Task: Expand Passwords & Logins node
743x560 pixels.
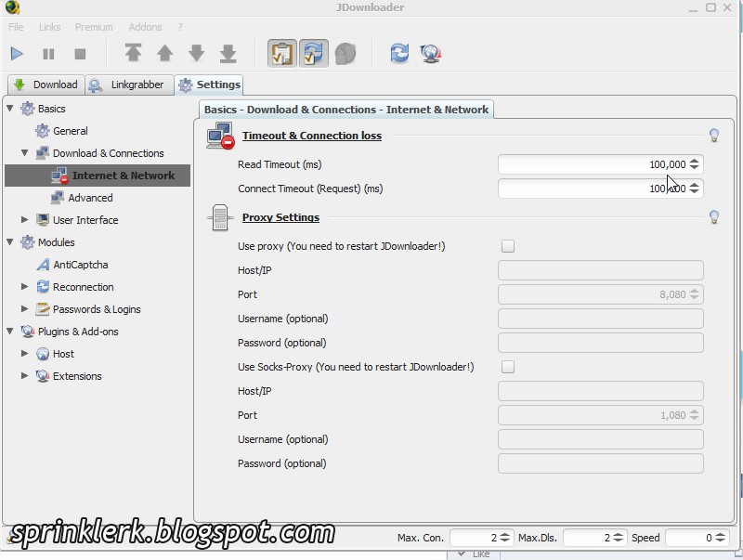Action: click(x=25, y=309)
